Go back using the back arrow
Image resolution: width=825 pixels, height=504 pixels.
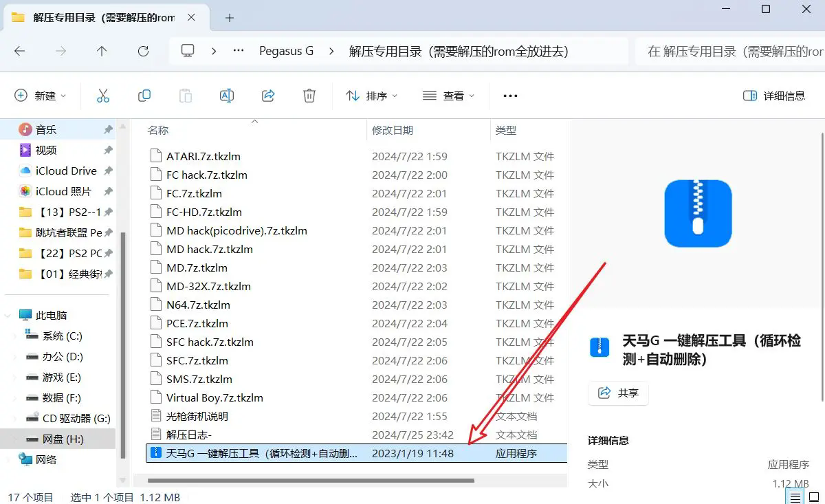(x=19, y=50)
